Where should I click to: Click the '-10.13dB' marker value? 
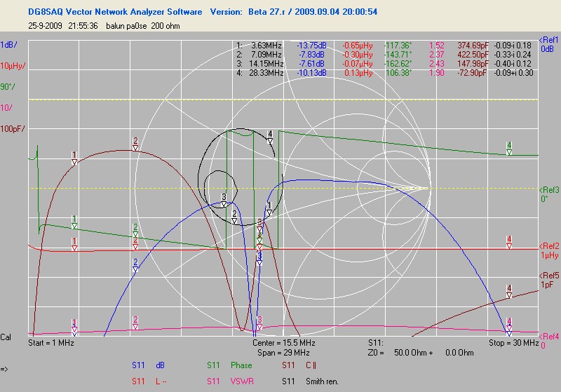click(311, 73)
